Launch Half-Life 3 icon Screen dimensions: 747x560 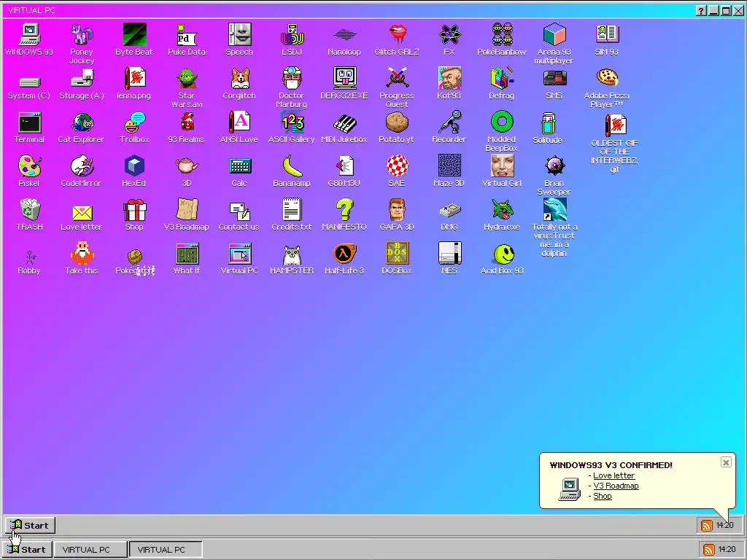[344, 254]
